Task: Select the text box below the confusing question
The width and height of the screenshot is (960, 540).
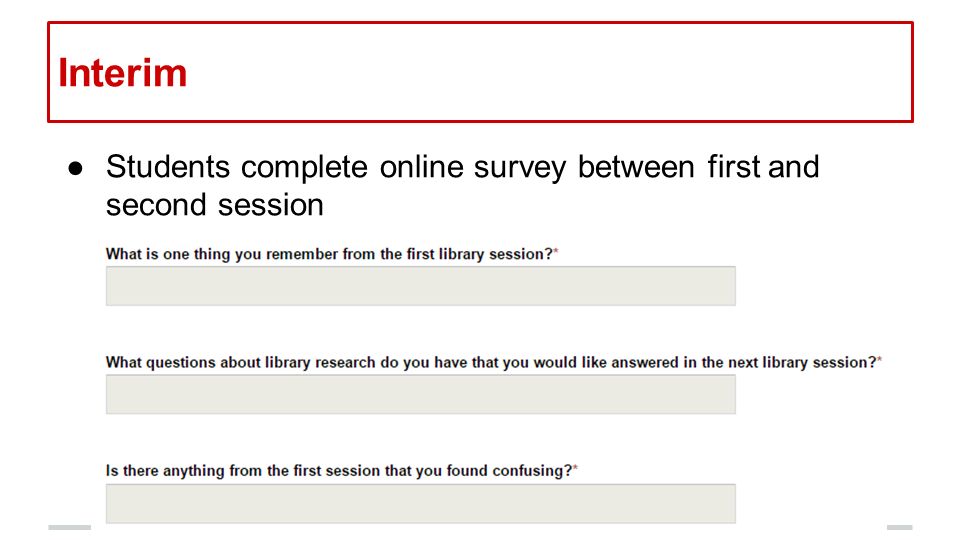Action: pos(421,503)
